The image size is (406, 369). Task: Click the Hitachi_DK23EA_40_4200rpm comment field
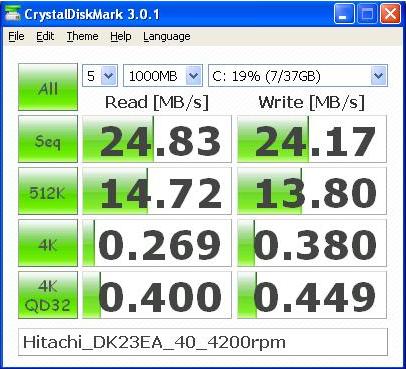tap(203, 342)
